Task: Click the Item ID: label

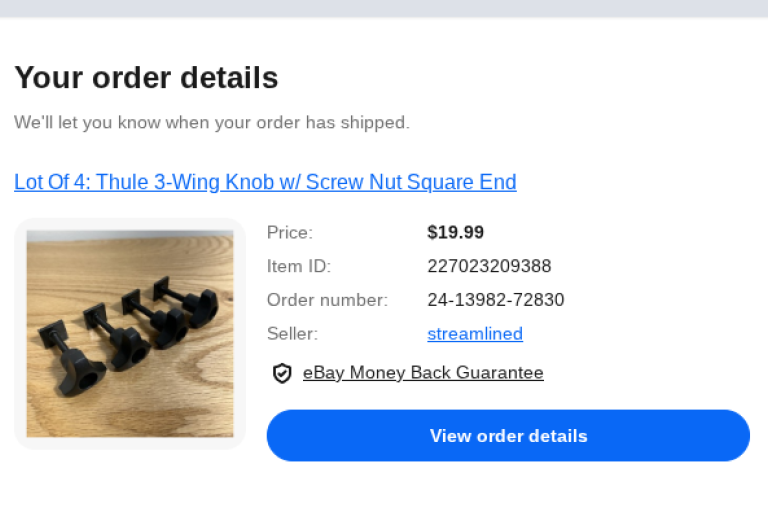Action: [299, 266]
